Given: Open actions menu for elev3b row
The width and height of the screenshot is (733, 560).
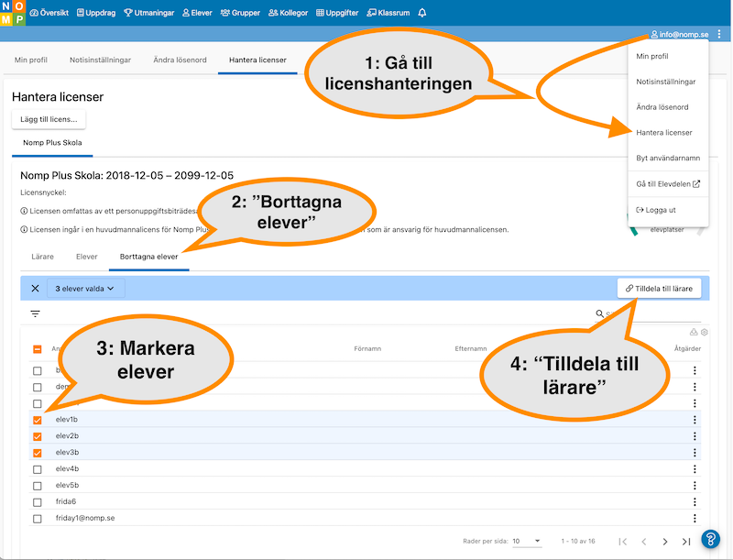Looking at the screenshot, I should pos(695,453).
